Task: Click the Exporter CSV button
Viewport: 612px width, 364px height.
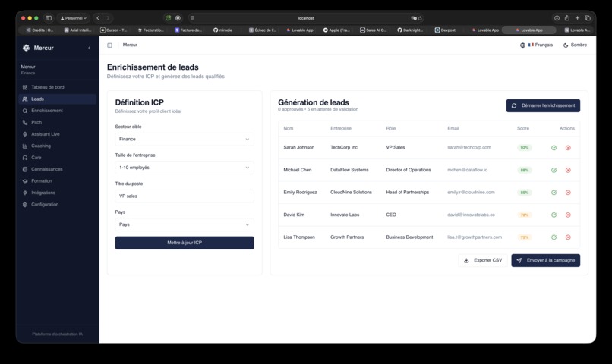Action: [483, 260]
